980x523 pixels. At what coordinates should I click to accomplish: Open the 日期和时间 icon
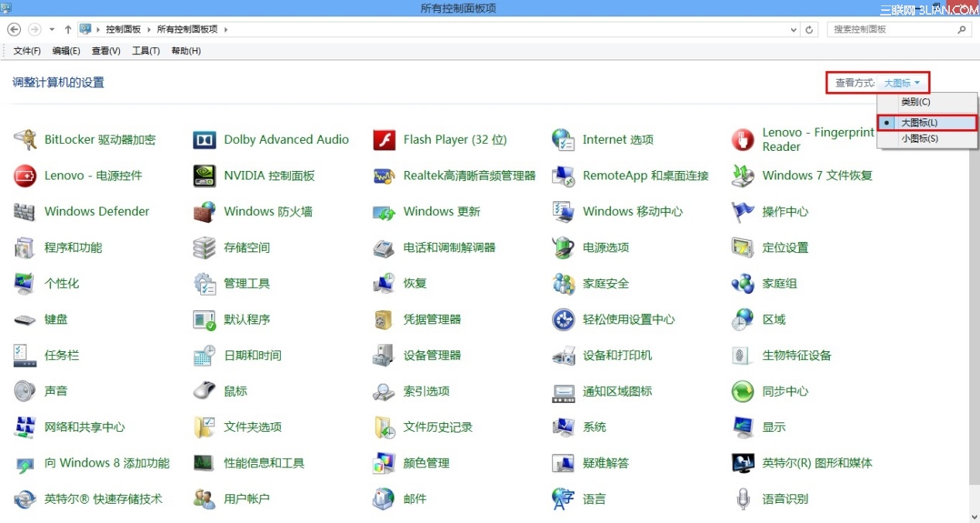[x=204, y=355]
